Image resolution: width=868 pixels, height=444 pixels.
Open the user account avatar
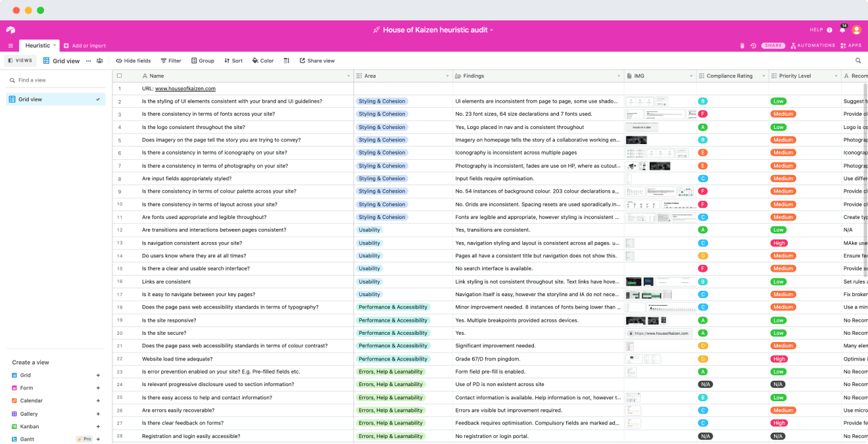[856, 30]
